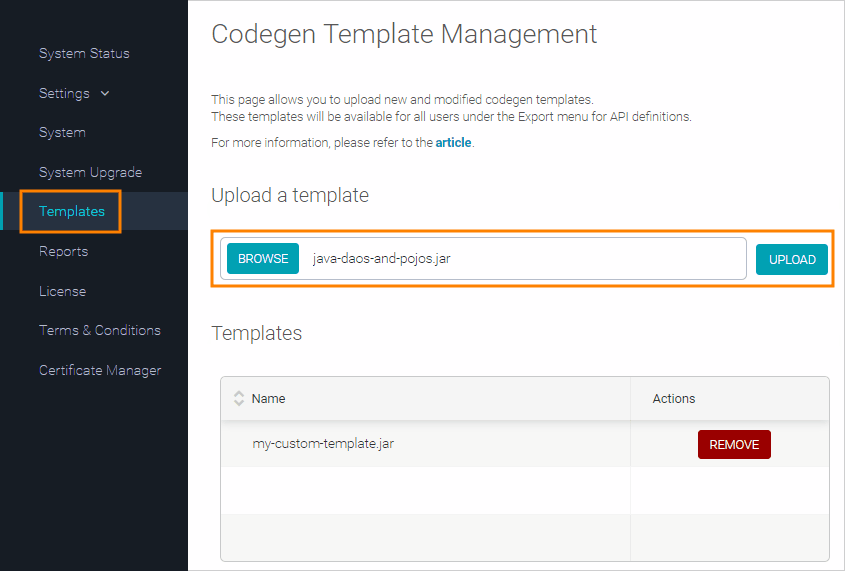Open the Settings sidebar section label
This screenshot has height=571, width=845.
[x=64, y=93]
